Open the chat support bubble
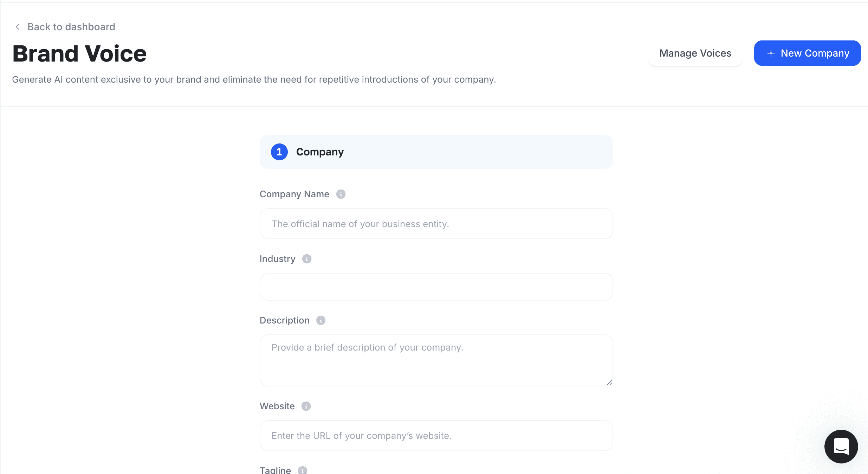 point(841,446)
